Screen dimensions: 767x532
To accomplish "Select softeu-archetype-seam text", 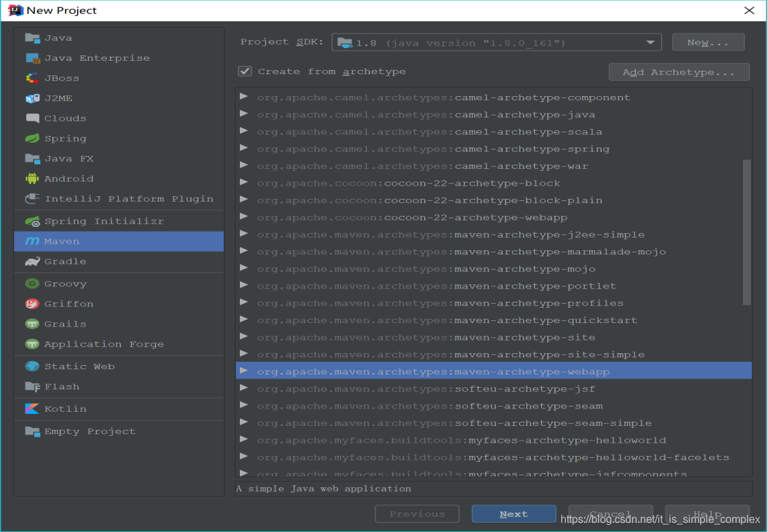I will 528,406.
